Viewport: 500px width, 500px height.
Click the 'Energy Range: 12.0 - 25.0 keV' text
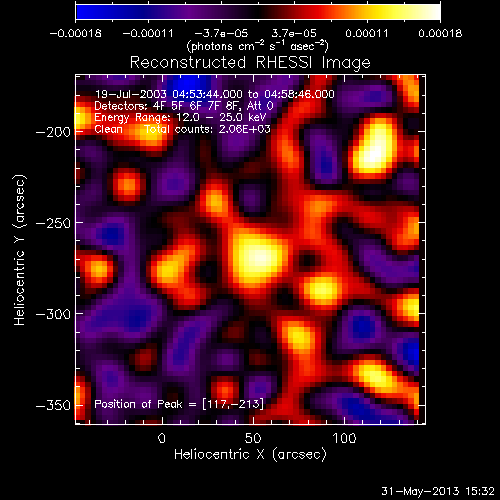180,118
